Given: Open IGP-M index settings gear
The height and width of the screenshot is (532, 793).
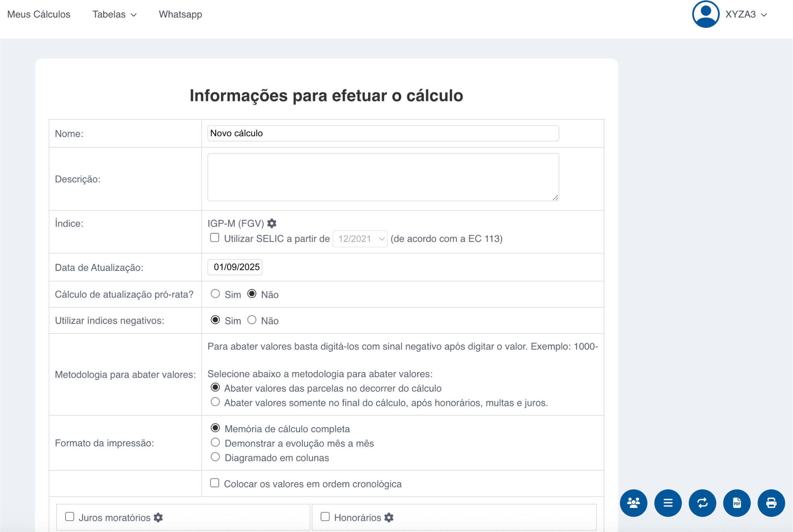Looking at the screenshot, I should click(272, 223).
